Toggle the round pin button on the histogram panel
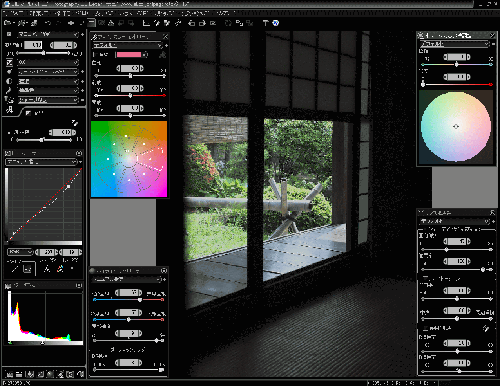The image size is (500, 386). tap(79, 285)
